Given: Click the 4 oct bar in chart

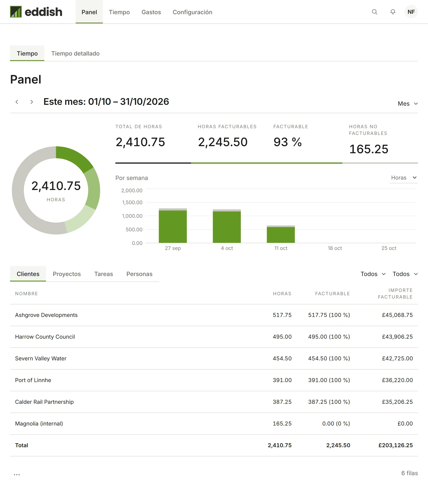Looking at the screenshot, I should point(227,226).
